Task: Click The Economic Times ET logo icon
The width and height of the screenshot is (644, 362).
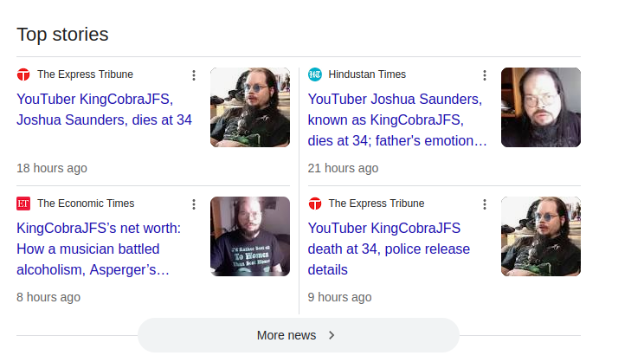Action: coord(23,204)
